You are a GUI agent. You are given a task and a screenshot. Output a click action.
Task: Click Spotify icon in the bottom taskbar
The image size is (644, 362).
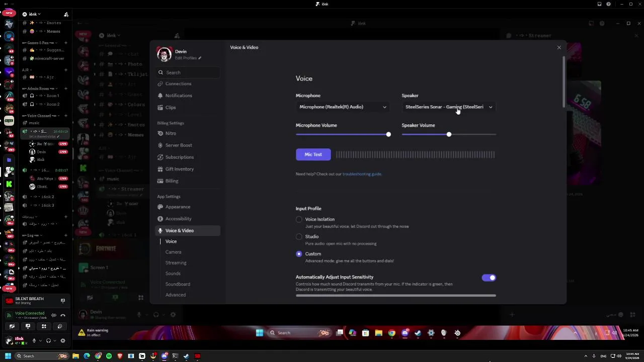(x=109, y=356)
